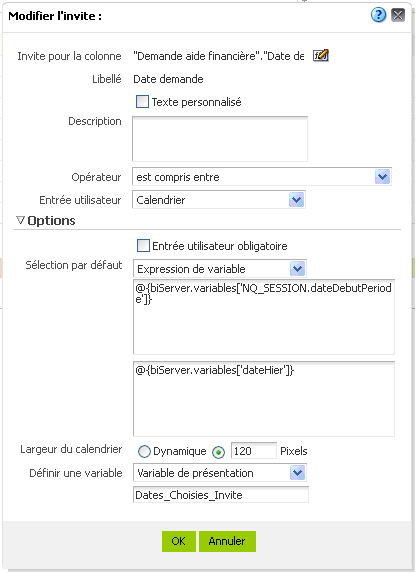The width and height of the screenshot is (417, 574).
Task: Select the Pixels width radio button
Action: [x=219, y=452]
